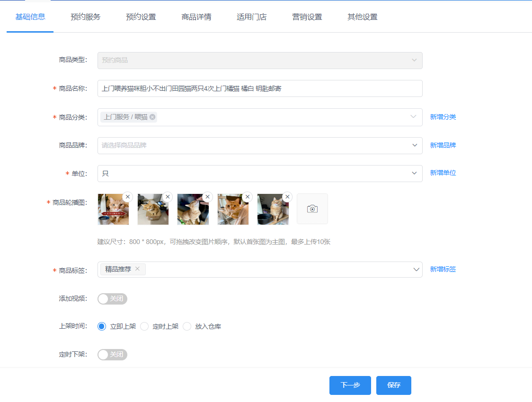Click the 下一步 button
Viewport: 532px width, 402px height.
point(350,385)
